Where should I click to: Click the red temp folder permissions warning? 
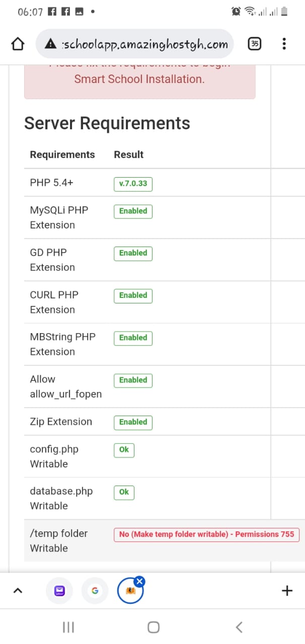coord(206,534)
